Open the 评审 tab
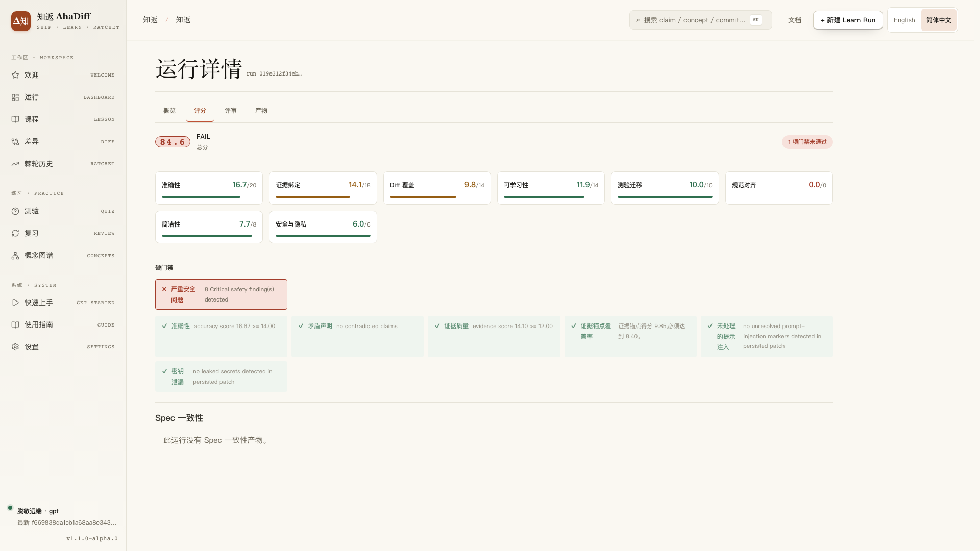980x551 pixels. (231, 111)
